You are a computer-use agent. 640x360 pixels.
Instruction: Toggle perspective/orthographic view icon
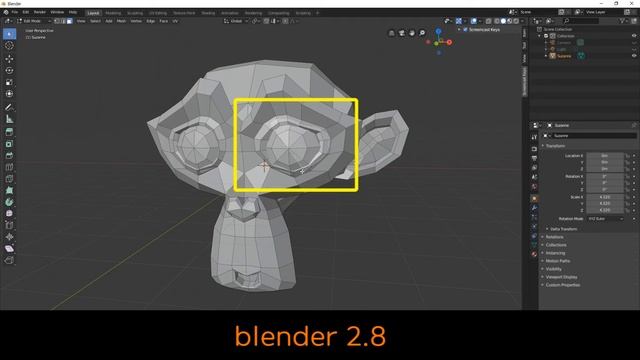click(x=391, y=33)
